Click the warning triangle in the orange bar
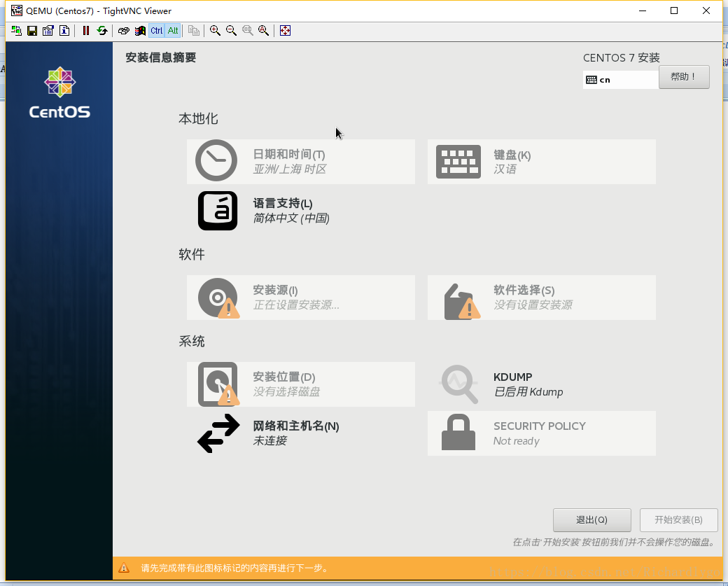The height and width of the screenshot is (586, 728). click(124, 568)
